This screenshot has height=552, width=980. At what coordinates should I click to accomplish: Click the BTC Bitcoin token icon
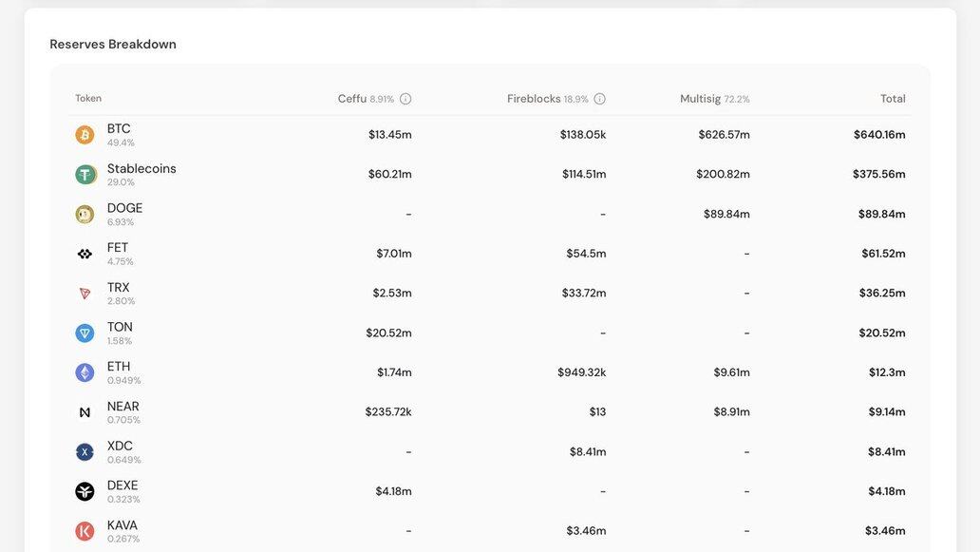pyautogui.click(x=85, y=135)
